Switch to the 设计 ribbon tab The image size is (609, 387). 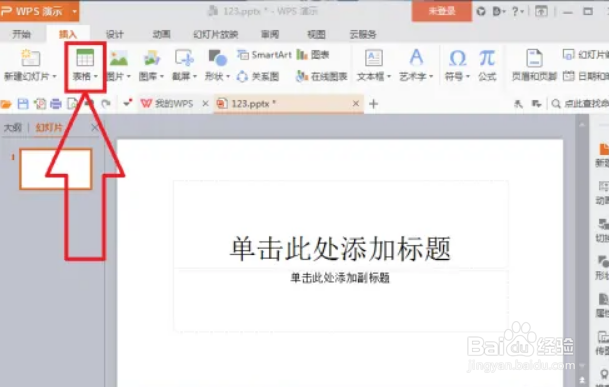[115, 35]
